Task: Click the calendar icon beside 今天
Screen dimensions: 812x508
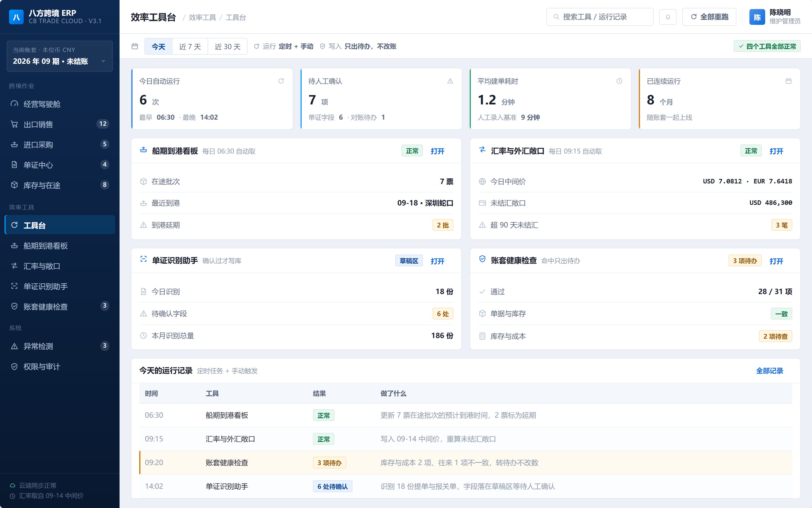Action: (135, 46)
